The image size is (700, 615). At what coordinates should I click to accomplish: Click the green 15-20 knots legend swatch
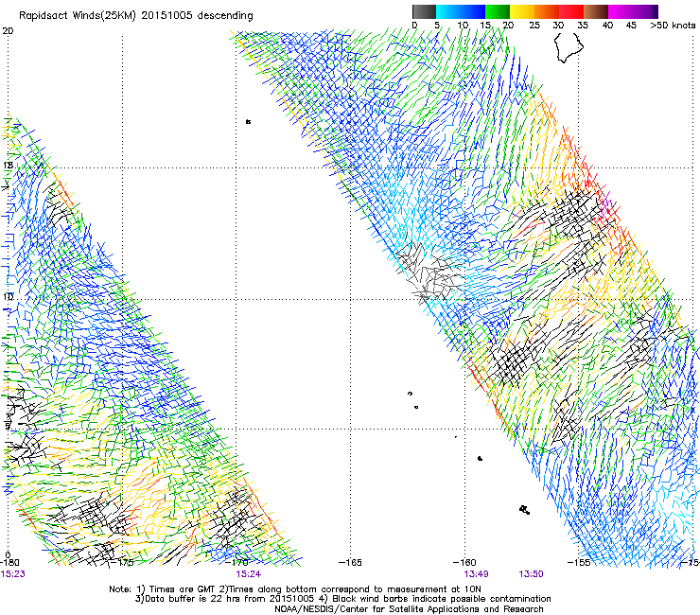(498, 11)
